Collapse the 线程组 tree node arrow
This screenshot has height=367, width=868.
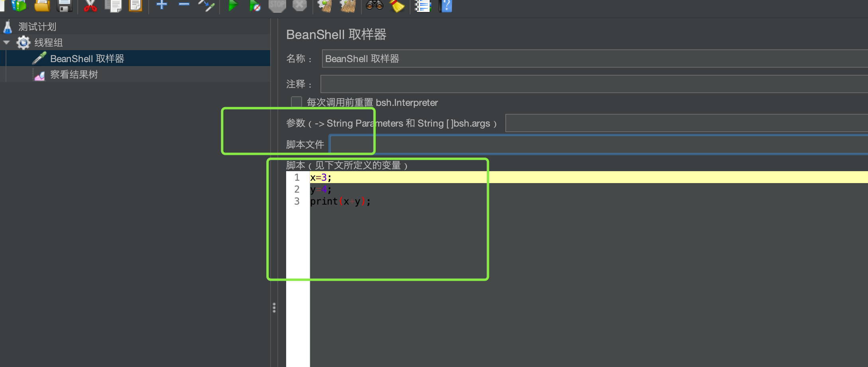click(x=7, y=42)
